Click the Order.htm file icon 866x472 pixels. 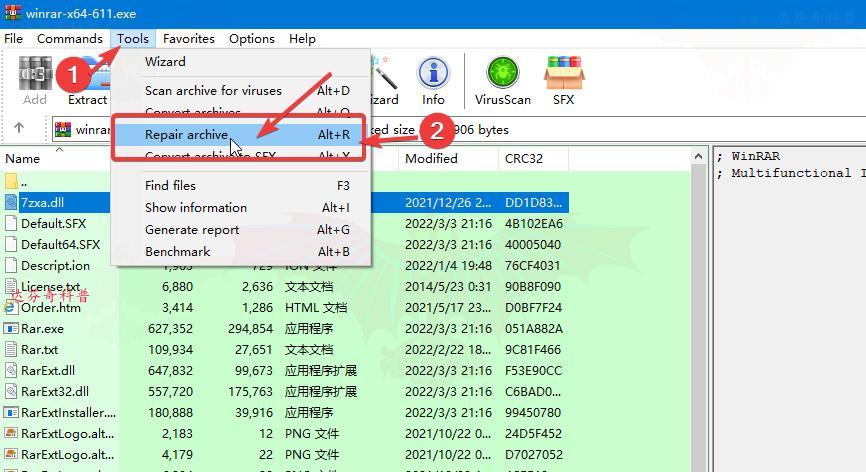coord(11,307)
